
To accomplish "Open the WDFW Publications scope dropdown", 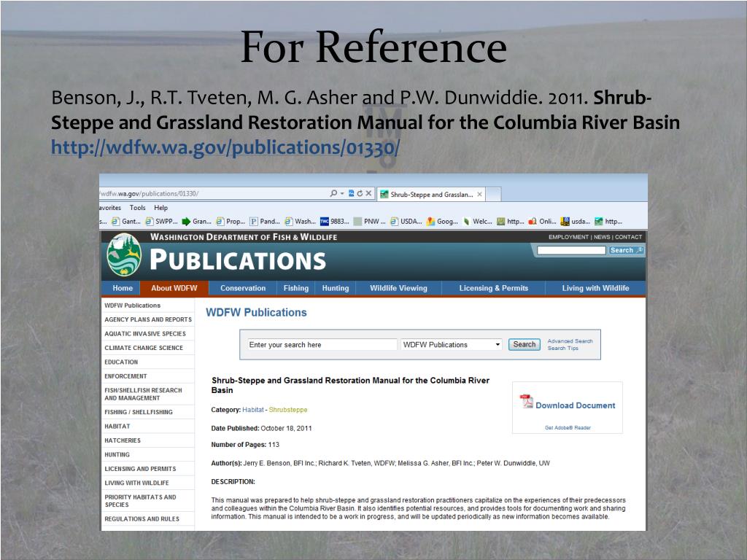I will (x=451, y=345).
